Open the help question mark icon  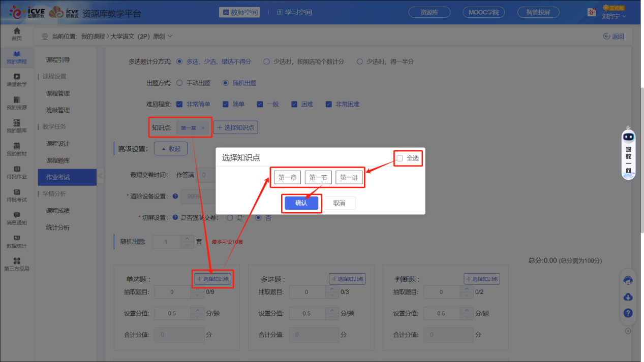pos(628,313)
